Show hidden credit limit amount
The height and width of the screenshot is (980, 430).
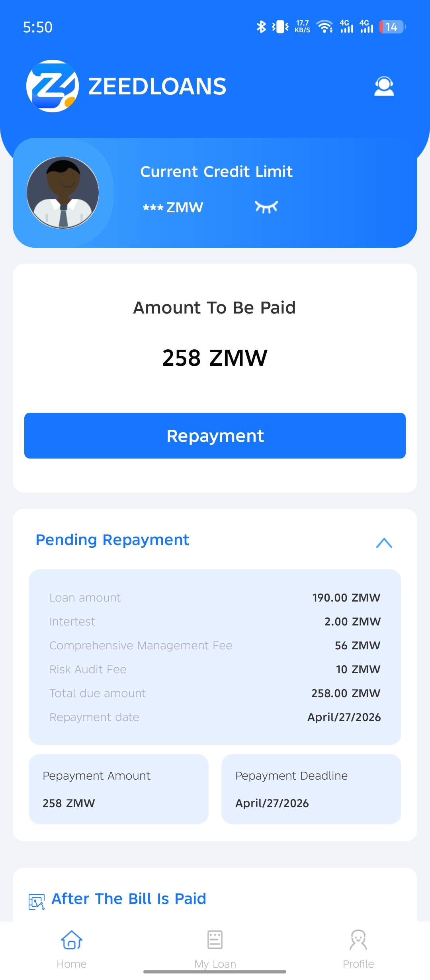click(266, 207)
